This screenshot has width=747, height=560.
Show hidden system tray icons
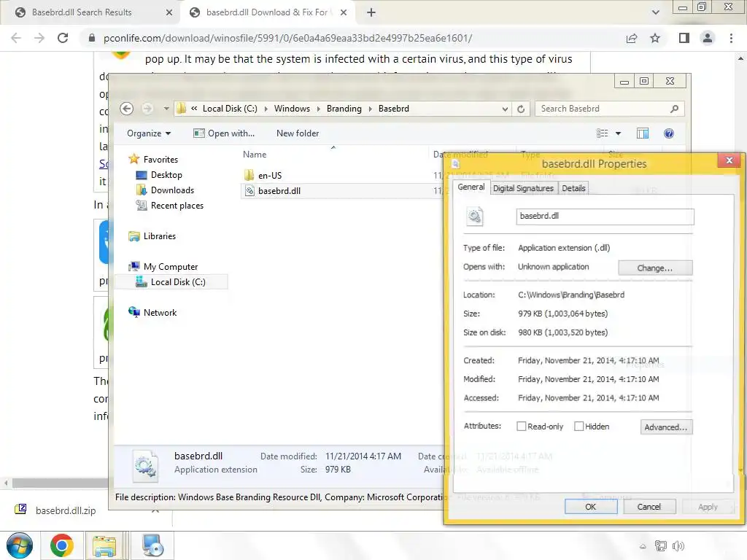coord(643,547)
